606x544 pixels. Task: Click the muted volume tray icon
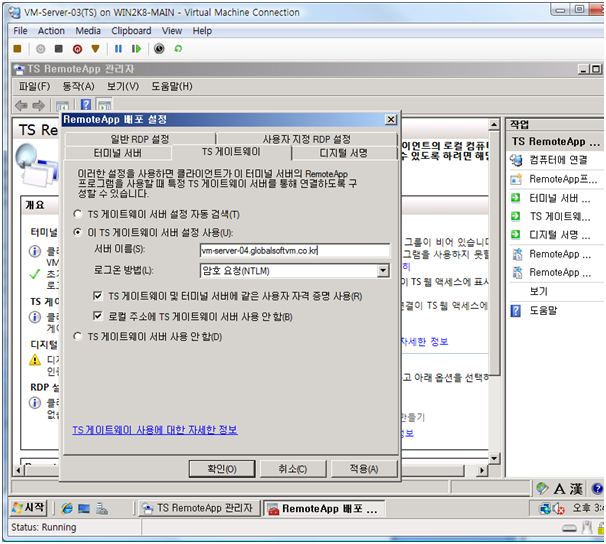[x=559, y=508]
